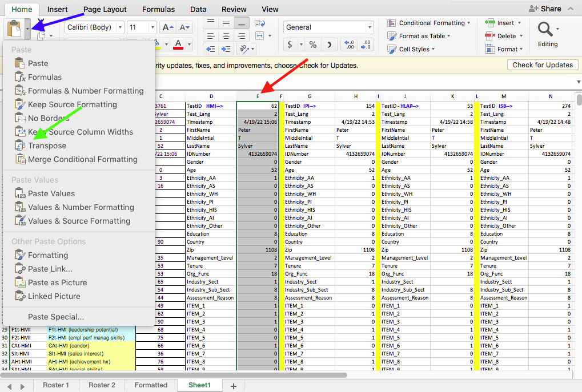Open the General number format dropdown
582x392 pixels.
[x=370, y=27]
